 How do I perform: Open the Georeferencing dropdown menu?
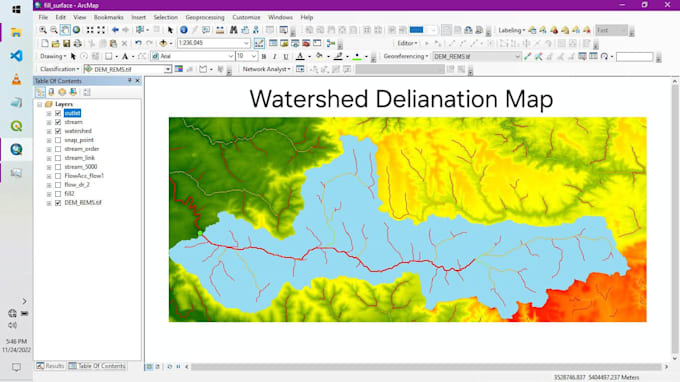pyautogui.click(x=405, y=56)
